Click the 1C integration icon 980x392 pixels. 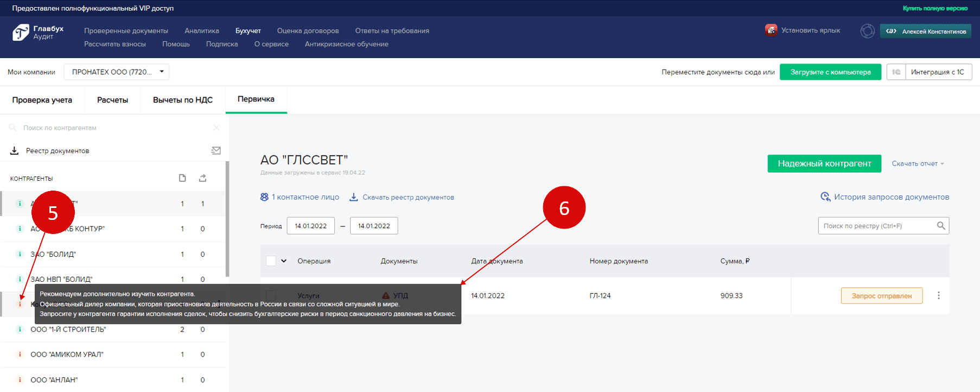[x=896, y=72]
